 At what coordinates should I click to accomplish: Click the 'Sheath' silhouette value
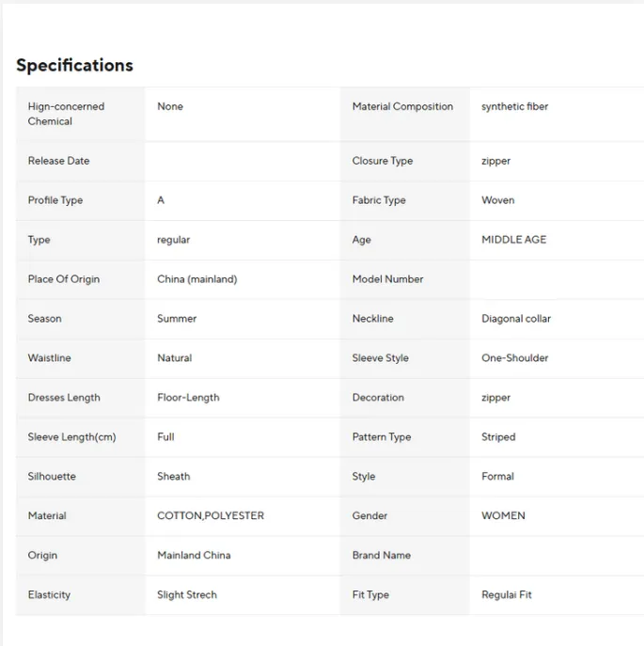click(173, 477)
